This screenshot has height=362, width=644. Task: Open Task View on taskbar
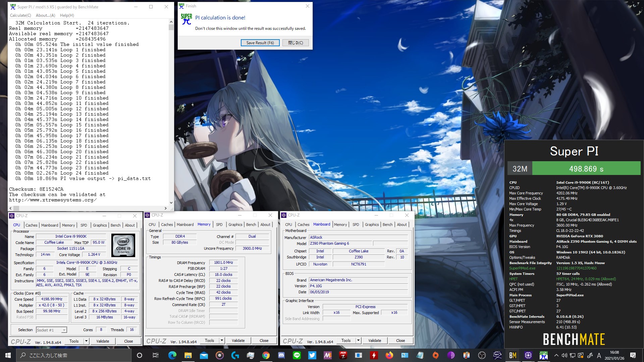155,355
